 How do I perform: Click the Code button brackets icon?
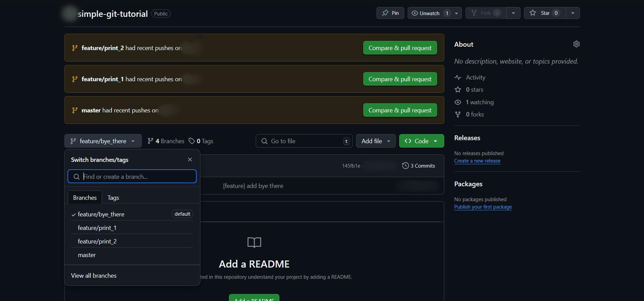(x=408, y=141)
